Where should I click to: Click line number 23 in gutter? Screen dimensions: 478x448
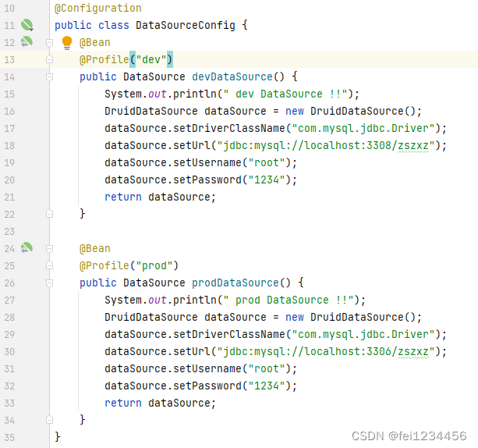click(9, 231)
